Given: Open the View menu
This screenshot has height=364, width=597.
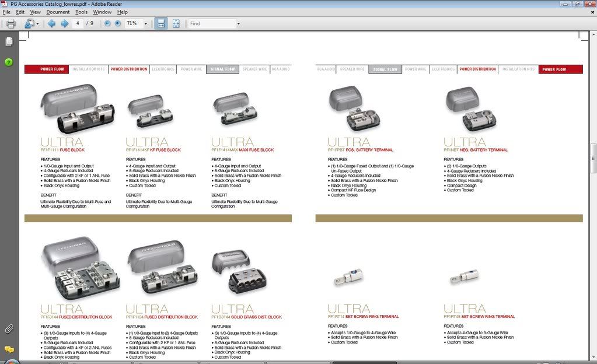Looking at the screenshot, I should [x=35, y=12].
